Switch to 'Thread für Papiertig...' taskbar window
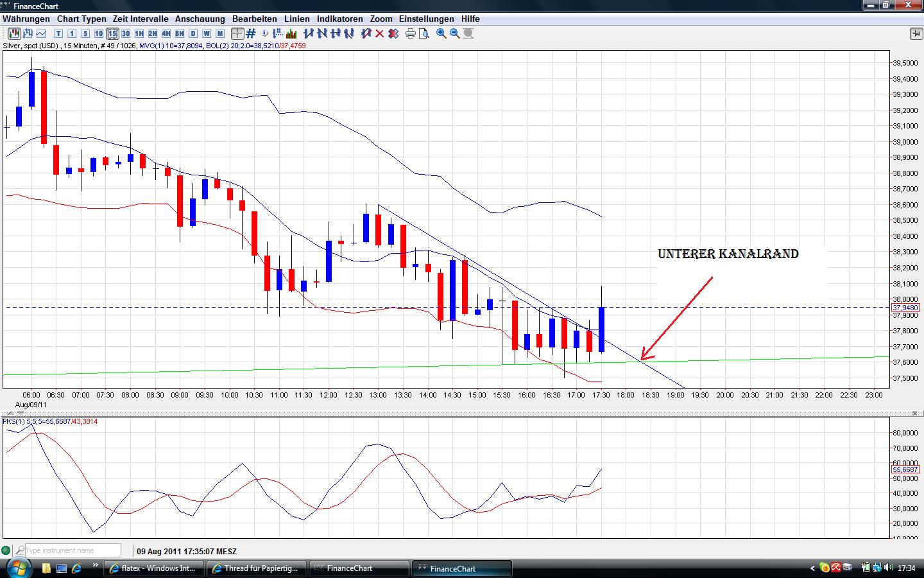Viewport: 924px width, 578px height. (x=256, y=568)
